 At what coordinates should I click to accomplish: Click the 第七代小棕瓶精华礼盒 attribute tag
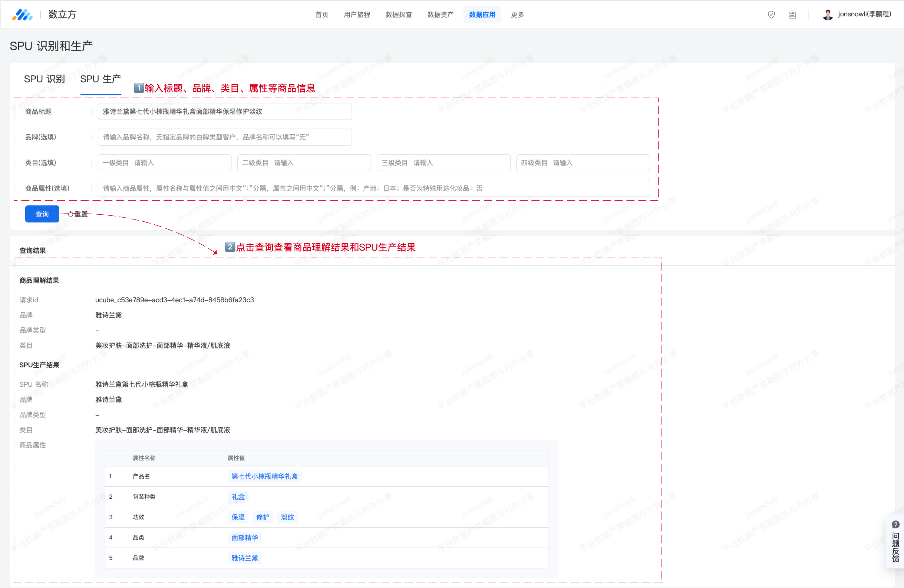[264, 476]
